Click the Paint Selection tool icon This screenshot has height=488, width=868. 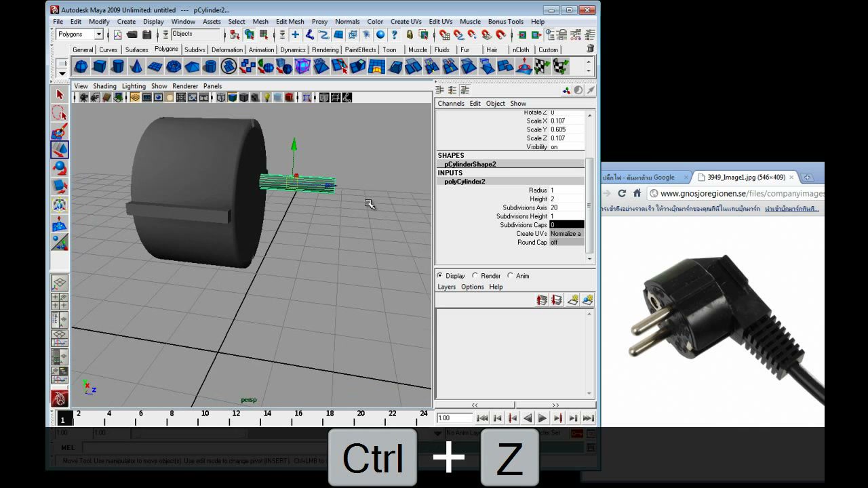tap(60, 131)
